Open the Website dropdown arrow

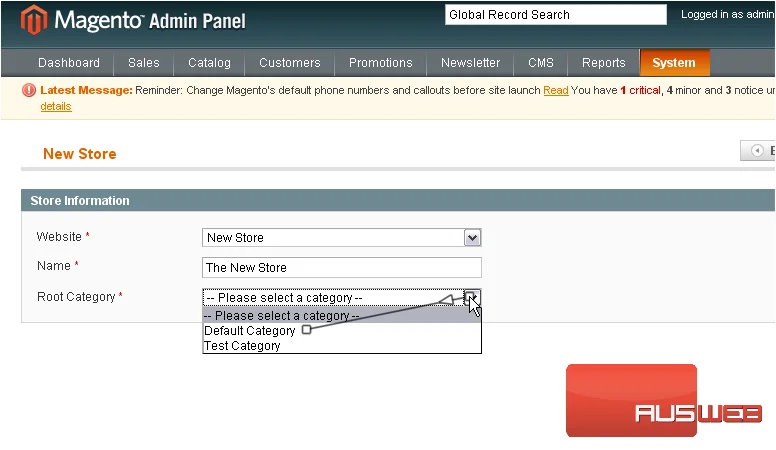(472, 238)
